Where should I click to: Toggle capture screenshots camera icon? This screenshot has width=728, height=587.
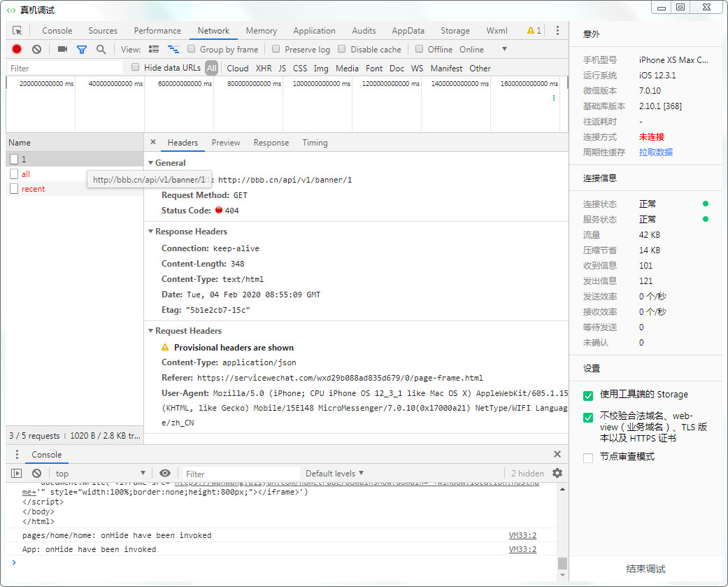pyautogui.click(x=62, y=49)
